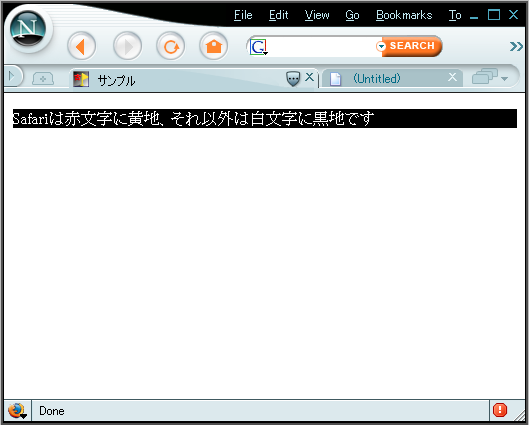Click the red security alert status icon

click(x=500, y=410)
